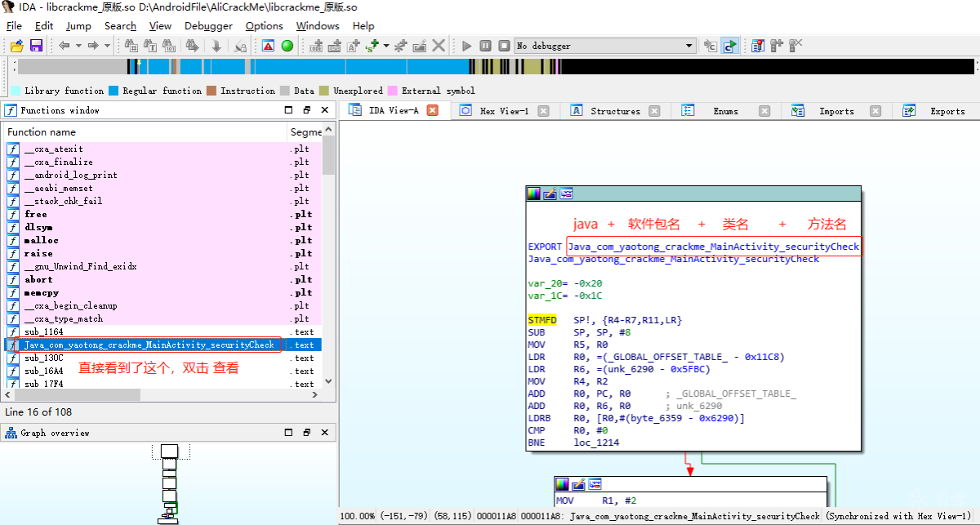Expand dropdown beside green plus icon

tap(386, 46)
